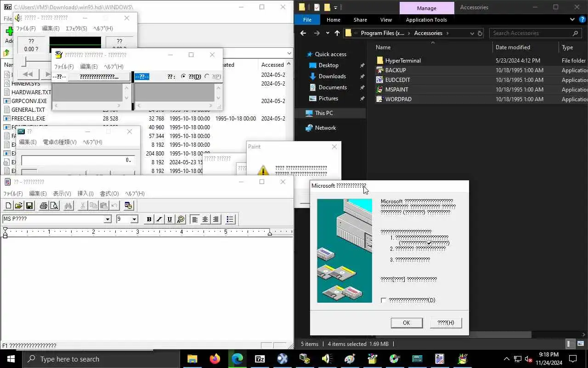Select This PC in Explorer sidebar

pyautogui.click(x=324, y=113)
